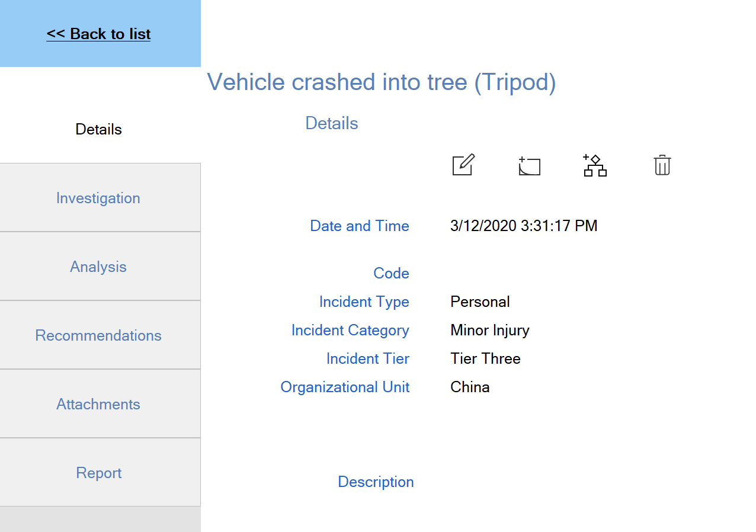Click the Details section heading
This screenshot has width=756, height=532.
(x=331, y=123)
